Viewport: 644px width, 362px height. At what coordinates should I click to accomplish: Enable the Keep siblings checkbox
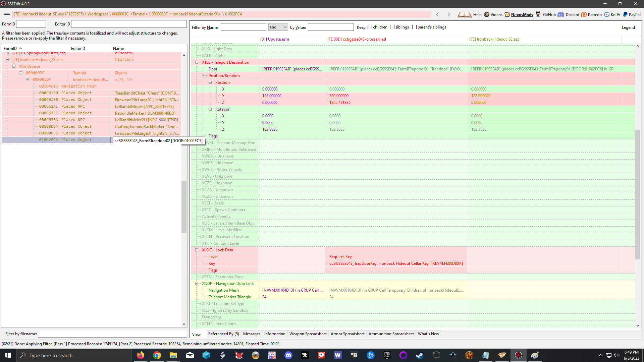pos(392,27)
